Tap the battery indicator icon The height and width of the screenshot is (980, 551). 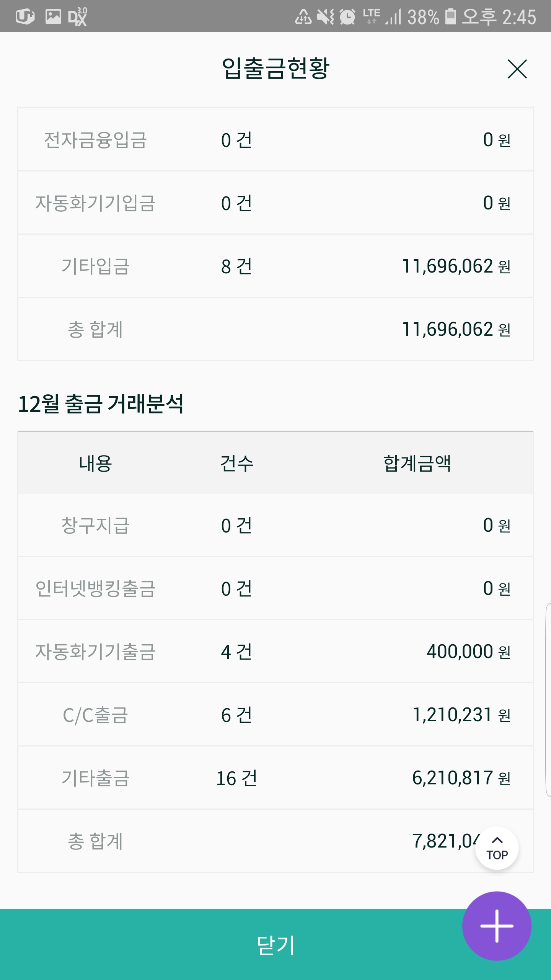pos(451,17)
